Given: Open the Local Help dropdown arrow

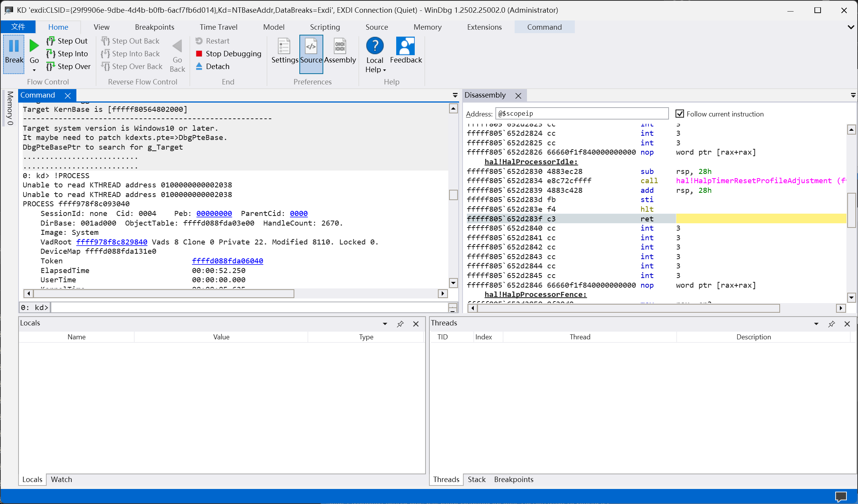Looking at the screenshot, I should click(x=385, y=70).
